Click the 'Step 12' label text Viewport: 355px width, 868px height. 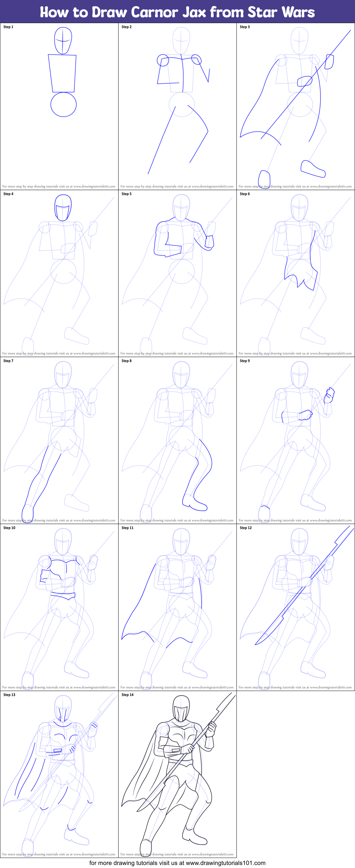pyautogui.click(x=245, y=528)
